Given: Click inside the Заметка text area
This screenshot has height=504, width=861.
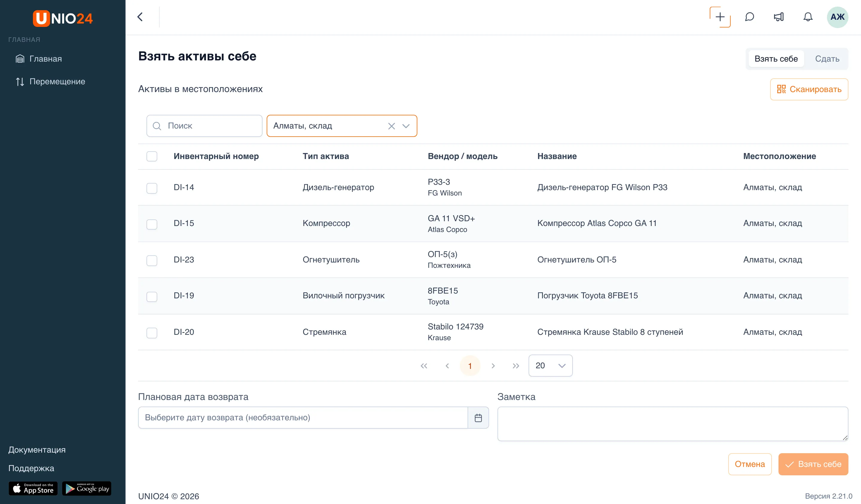Looking at the screenshot, I should click(673, 424).
